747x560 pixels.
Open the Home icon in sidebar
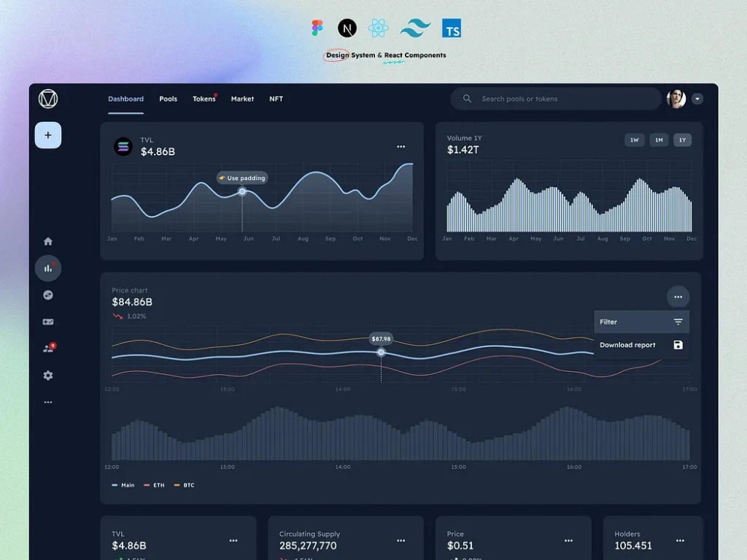48,241
